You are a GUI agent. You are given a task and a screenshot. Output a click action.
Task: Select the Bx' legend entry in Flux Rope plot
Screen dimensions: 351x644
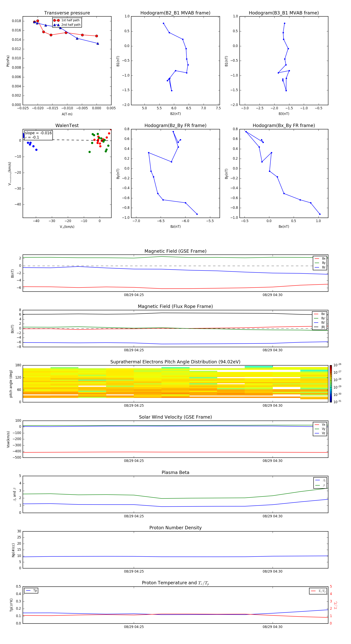320,314
